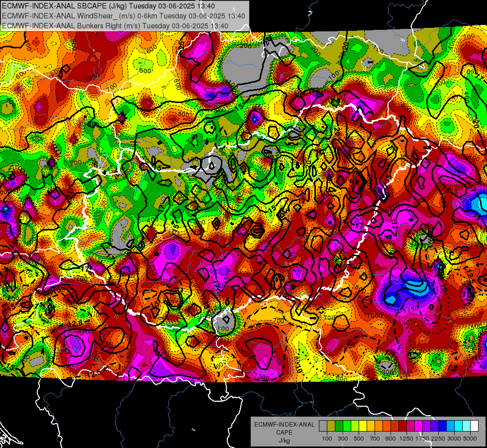The width and height of the screenshot is (487, 448).
Task: Select the indigo legend swatch
Action: pos(434,426)
